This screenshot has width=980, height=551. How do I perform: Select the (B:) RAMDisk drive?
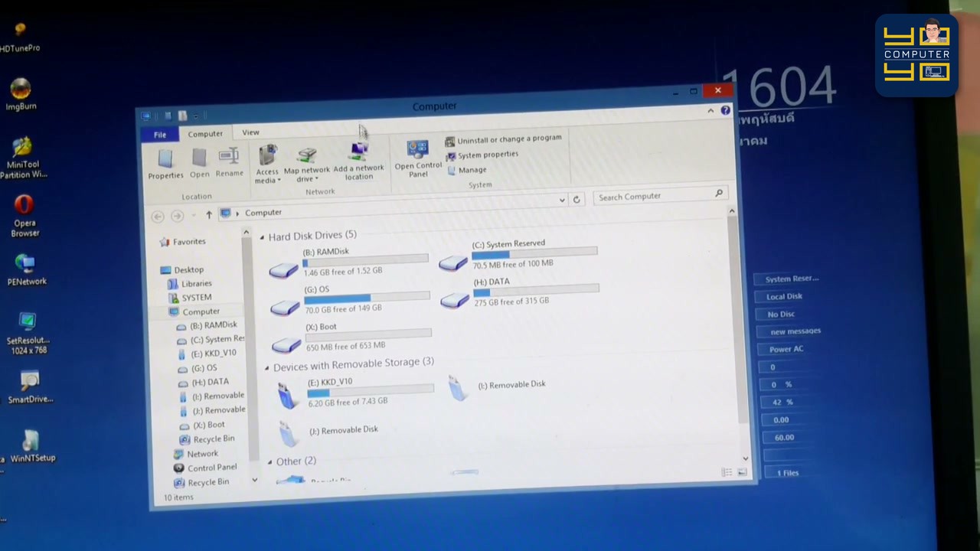coord(348,262)
